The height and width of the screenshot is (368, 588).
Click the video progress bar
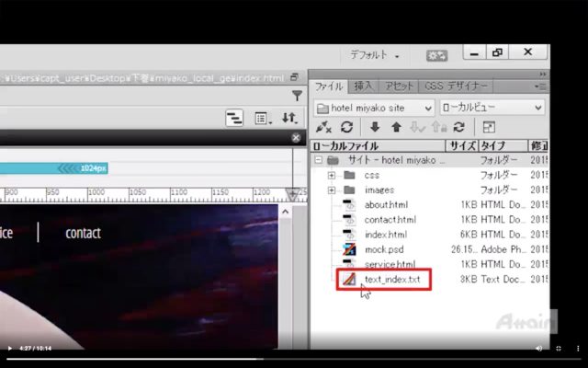[294, 359]
